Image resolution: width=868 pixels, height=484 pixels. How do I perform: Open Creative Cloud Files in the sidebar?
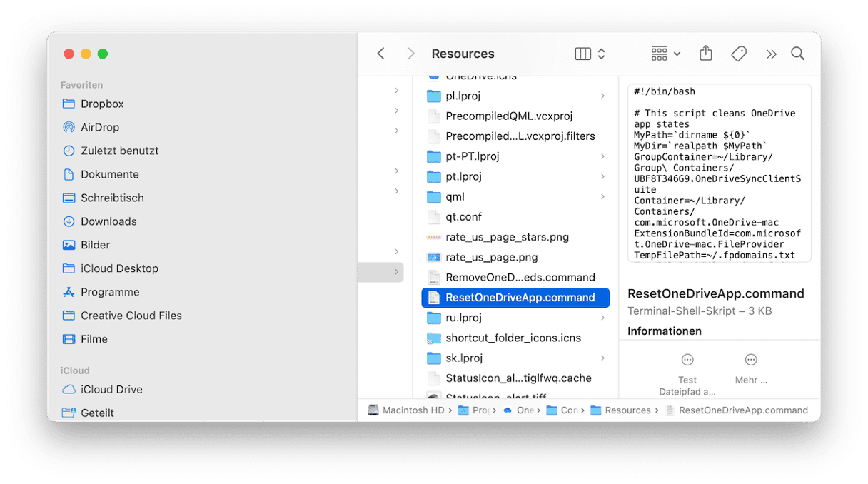point(131,316)
